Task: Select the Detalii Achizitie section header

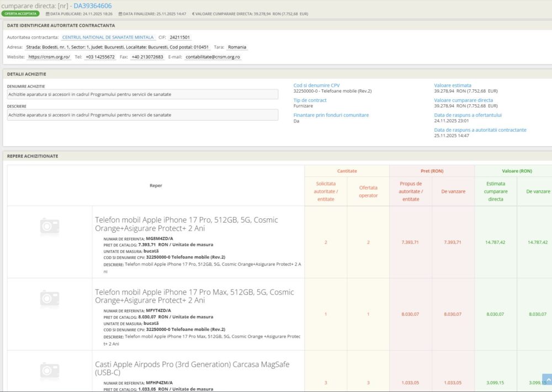Action: click(x=26, y=74)
